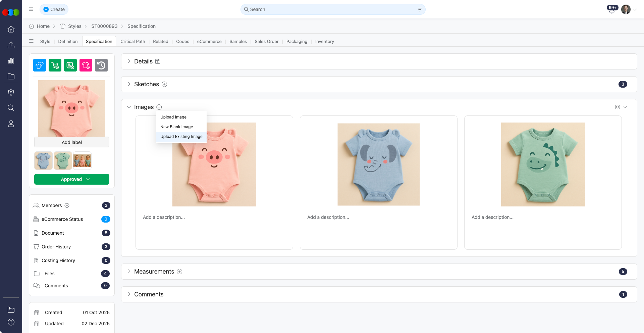Select the green dinosaur onesie thumbnail
This screenshot has height=333, width=644.
[63, 160]
